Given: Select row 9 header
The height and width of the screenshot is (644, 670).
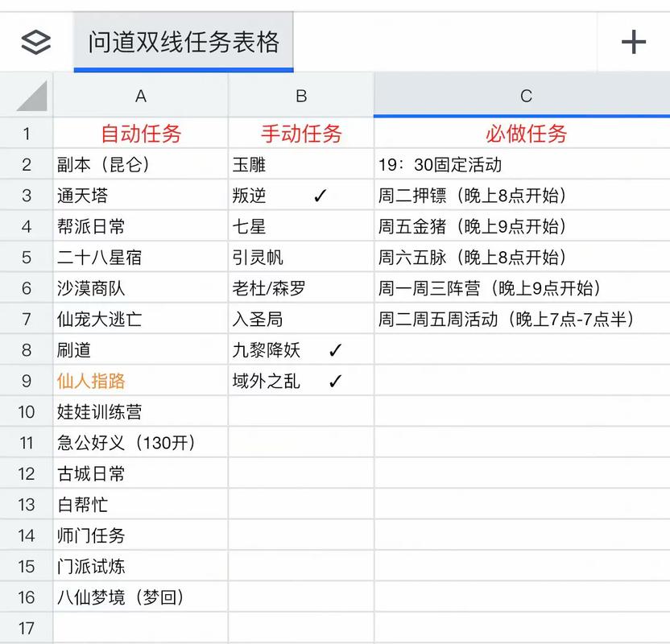Looking at the screenshot, I should point(27,381).
